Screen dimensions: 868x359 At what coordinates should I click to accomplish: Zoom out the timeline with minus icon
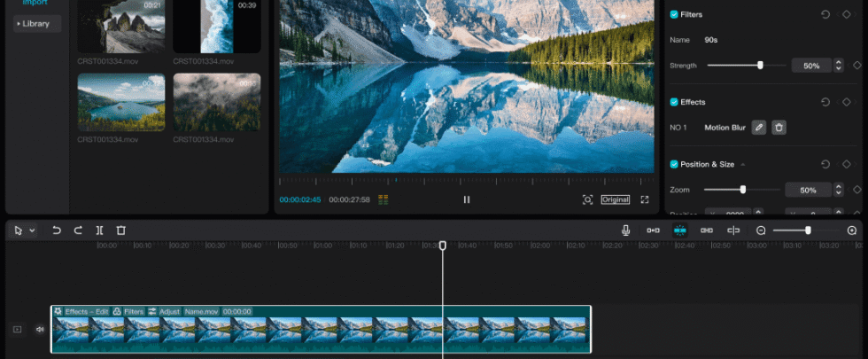coord(760,230)
